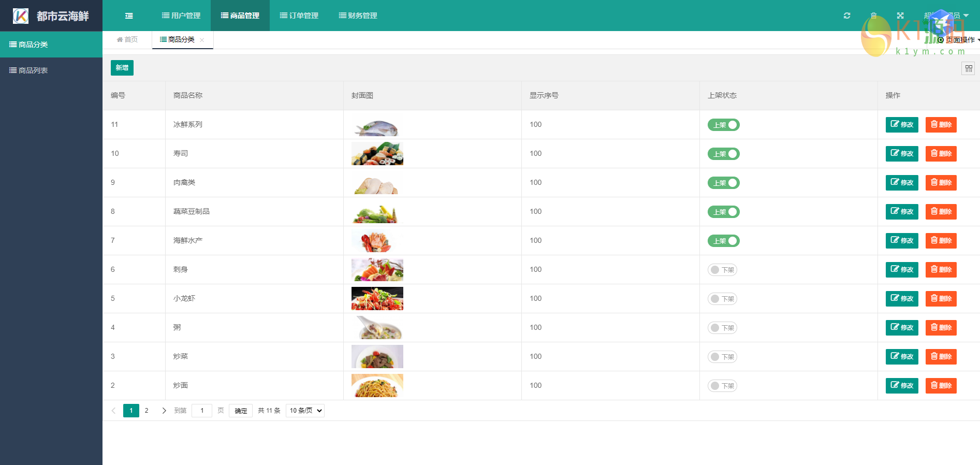Click 删除 for the 寿司 row

pyautogui.click(x=941, y=154)
